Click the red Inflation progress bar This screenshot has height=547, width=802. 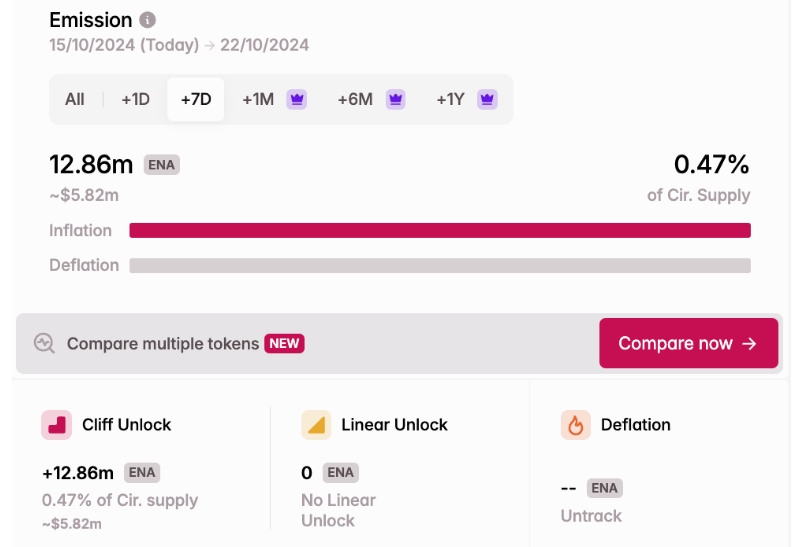[440, 230]
